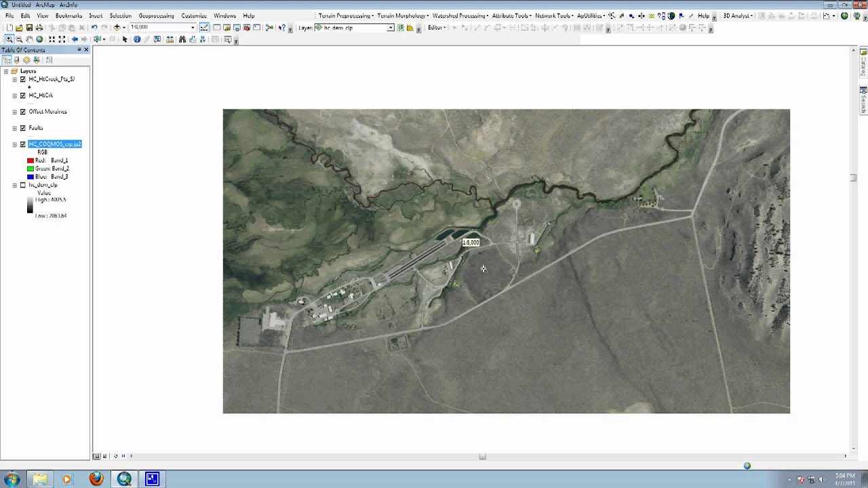Enable the hc_dem_clp layer checkbox

pos(23,185)
